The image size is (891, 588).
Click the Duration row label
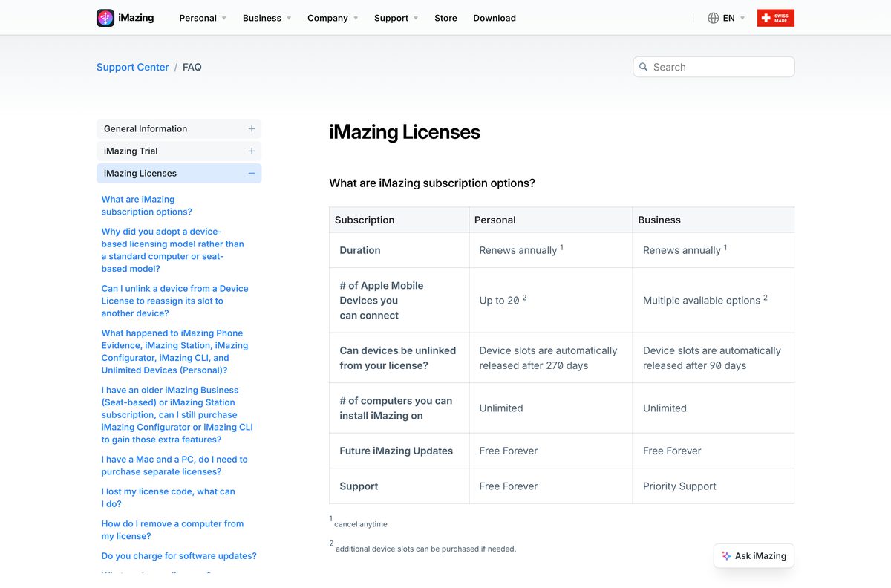pyautogui.click(x=360, y=250)
